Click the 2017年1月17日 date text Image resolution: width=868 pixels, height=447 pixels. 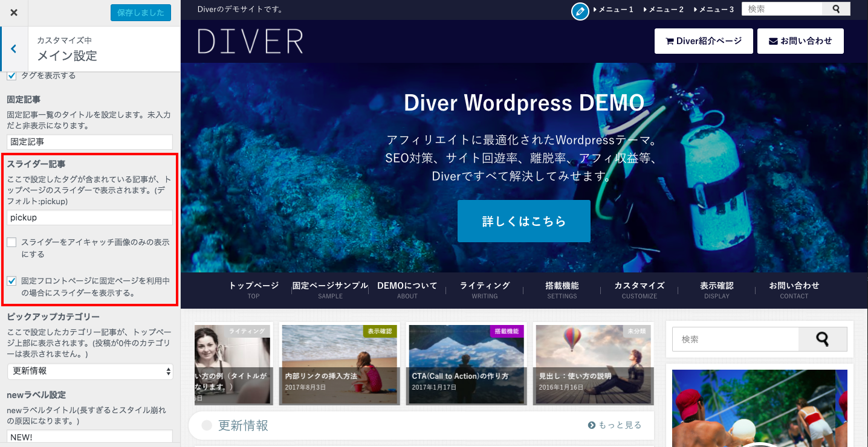click(434, 387)
